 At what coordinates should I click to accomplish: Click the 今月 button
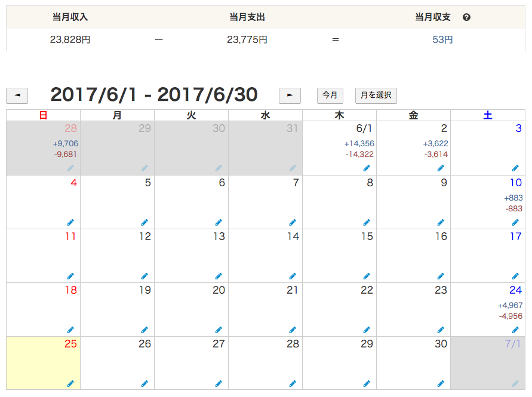[330, 96]
